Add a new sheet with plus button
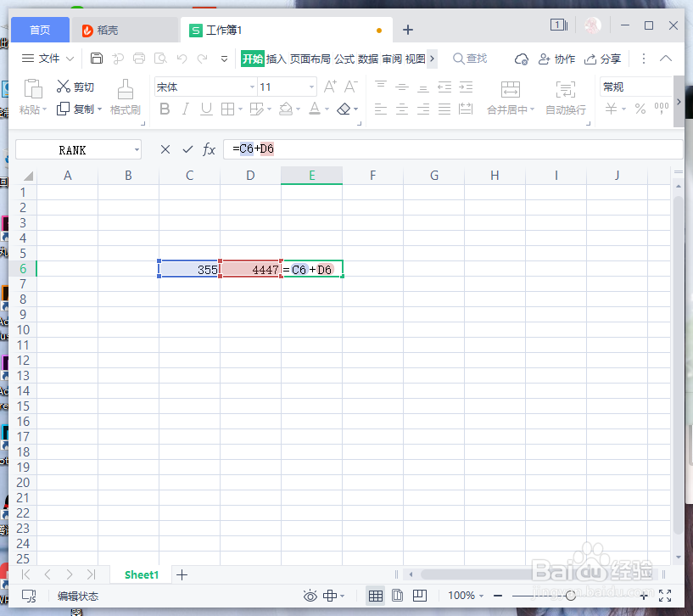This screenshot has height=616, width=693. (x=182, y=575)
